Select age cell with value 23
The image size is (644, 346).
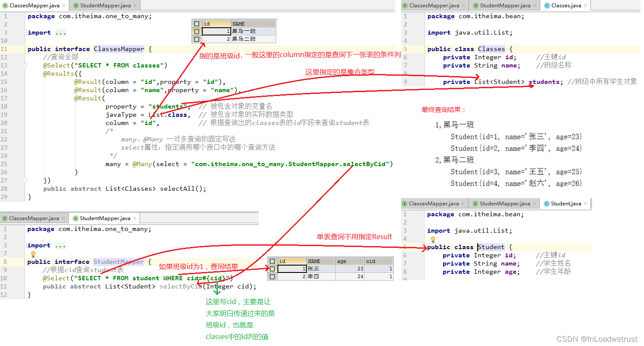[x=350, y=269]
